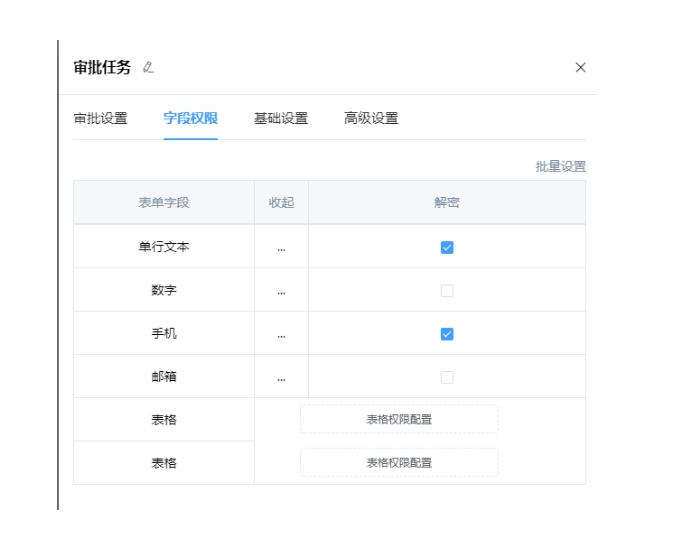Open 表格权限配置 for the second 表格 row

point(399,463)
